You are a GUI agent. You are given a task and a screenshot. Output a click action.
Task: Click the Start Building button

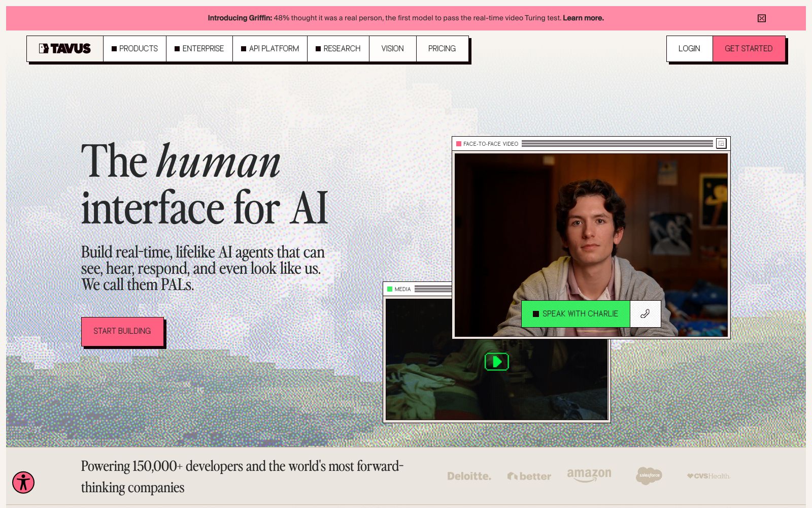point(122,331)
